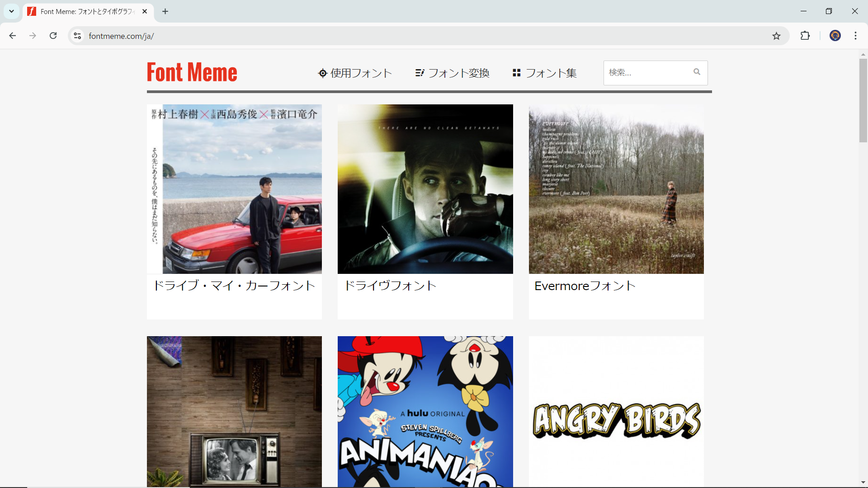
Task: Open the ドライヴフォント link
Action: 390,286
